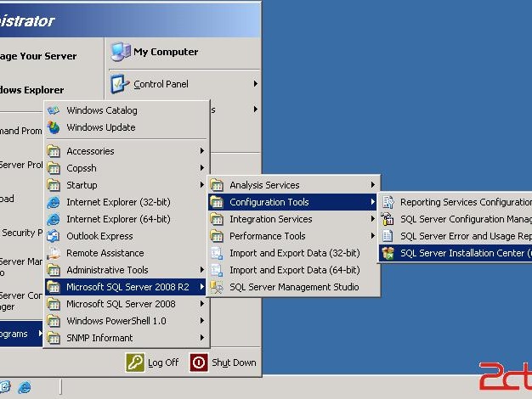Viewport: 532px width, 399px height.
Task: Click the Remote Assistance icon
Action: pyautogui.click(x=54, y=253)
